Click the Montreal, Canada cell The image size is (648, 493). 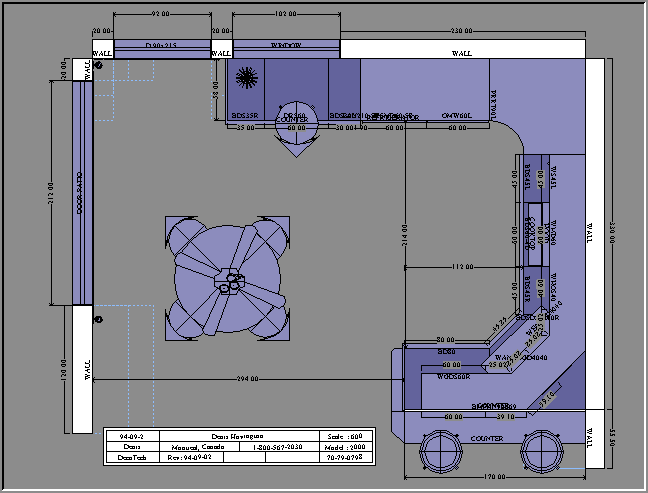point(198,447)
